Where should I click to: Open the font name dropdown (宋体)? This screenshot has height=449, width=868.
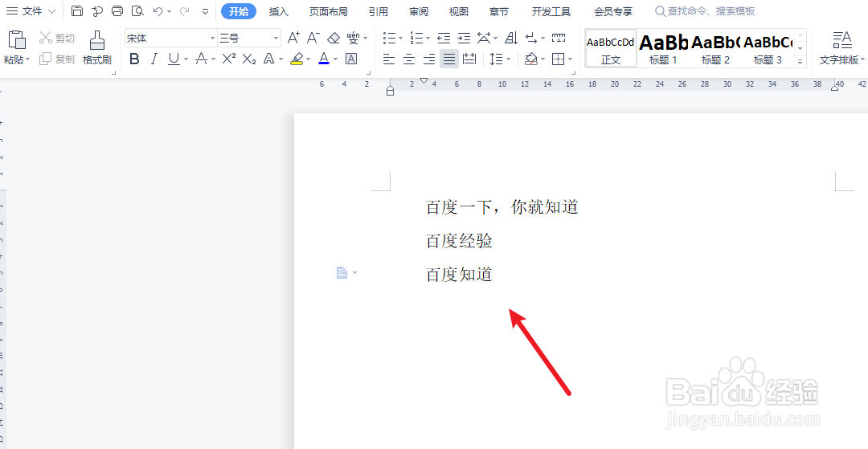(212, 39)
